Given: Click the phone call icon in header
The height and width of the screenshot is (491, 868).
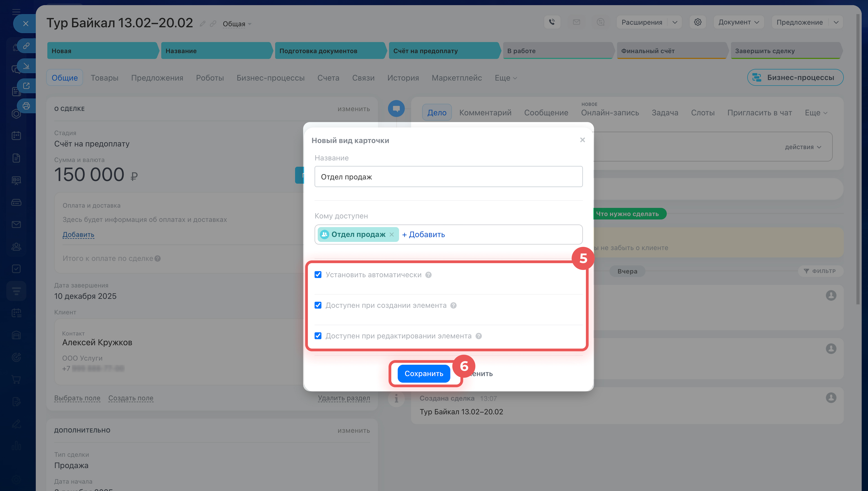Looking at the screenshot, I should (x=552, y=22).
